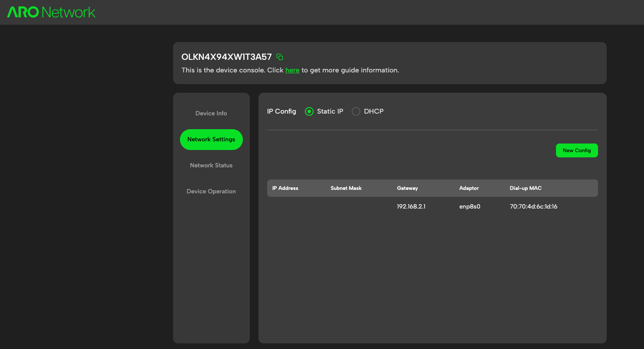
Task: Open Device Operation in the sidebar
Action: (x=211, y=191)
